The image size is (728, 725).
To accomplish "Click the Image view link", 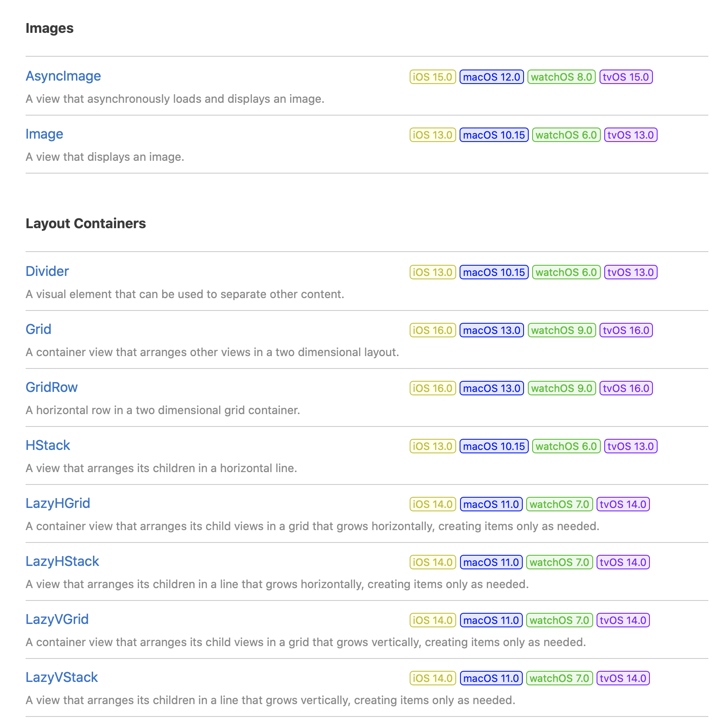I will click(x=44, y=134).
